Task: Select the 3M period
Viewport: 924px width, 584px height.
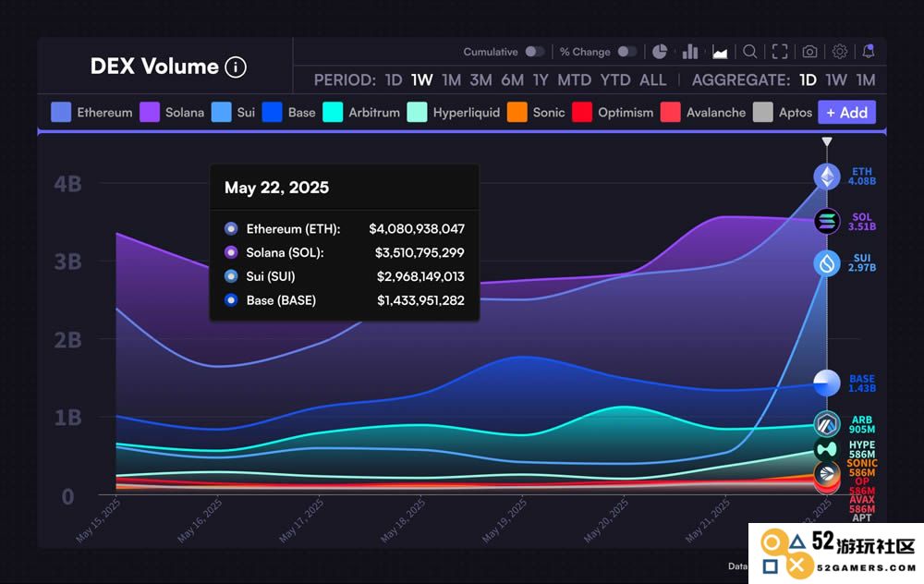Action: point(480,80)
